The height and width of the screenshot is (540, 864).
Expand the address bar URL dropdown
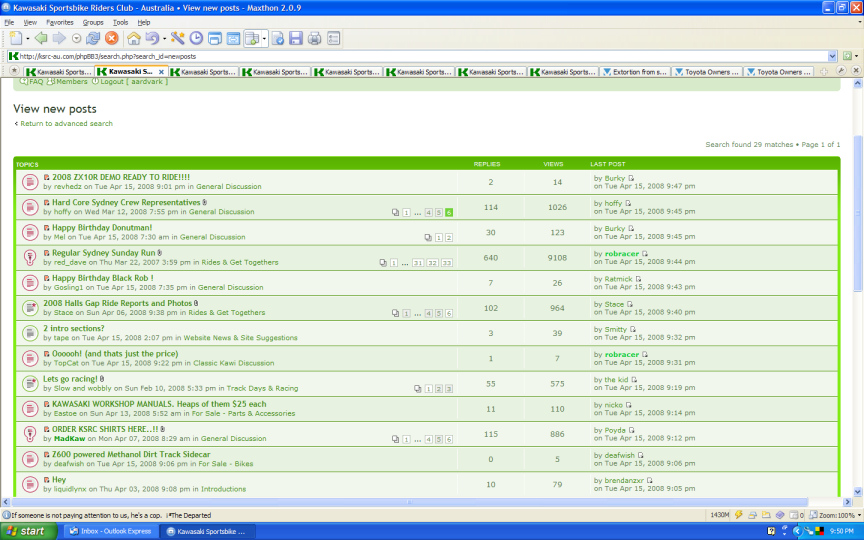point(832,56)
